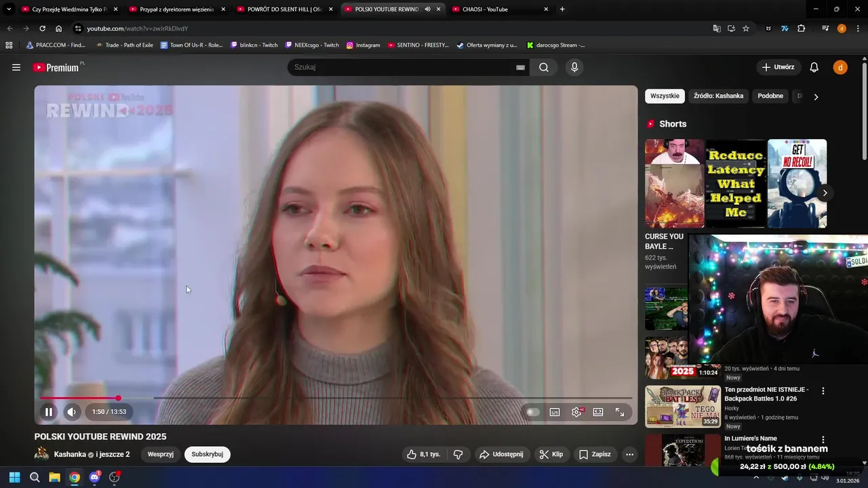Open Chrome apps grid in bookmarks bar
The image size is (868, 488).
pos(9,45)
